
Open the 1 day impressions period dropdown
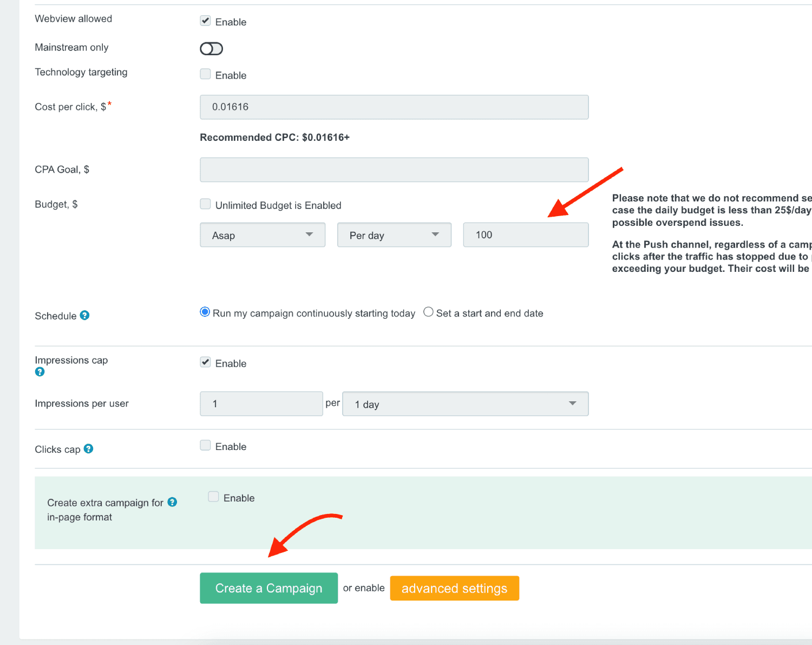point(466,404)
